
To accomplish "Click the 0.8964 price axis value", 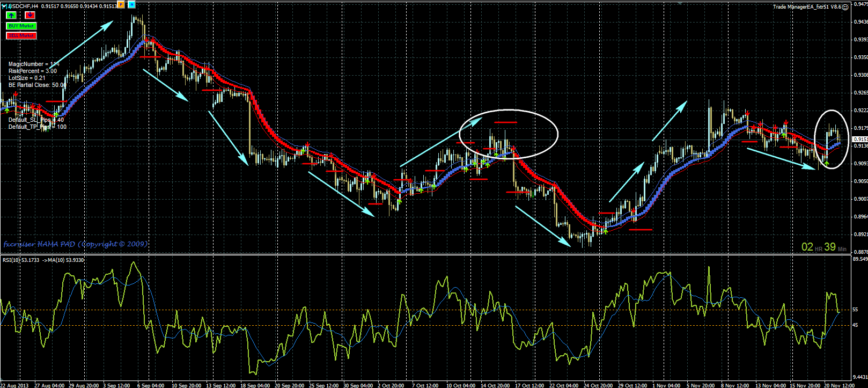I will click(x=860, y=217).
